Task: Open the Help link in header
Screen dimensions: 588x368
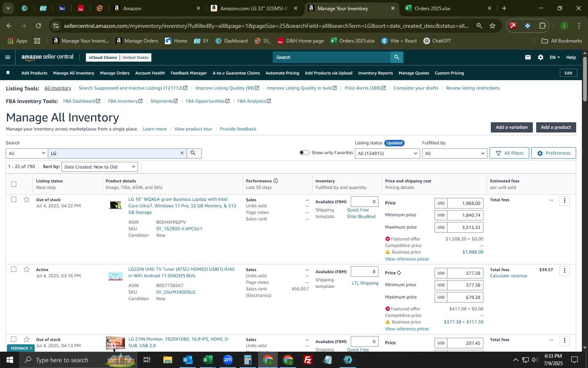Action: [x=571, y=57]
